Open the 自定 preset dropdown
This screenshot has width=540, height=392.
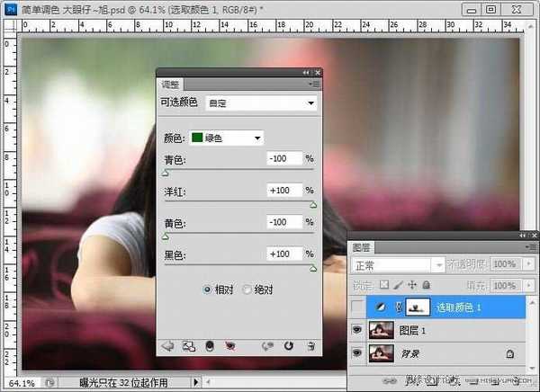coord(261,103)
